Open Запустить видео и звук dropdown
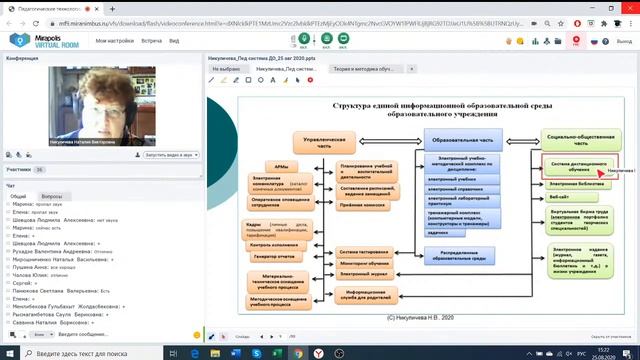The image size is (640, 360). tap(171, 155)
